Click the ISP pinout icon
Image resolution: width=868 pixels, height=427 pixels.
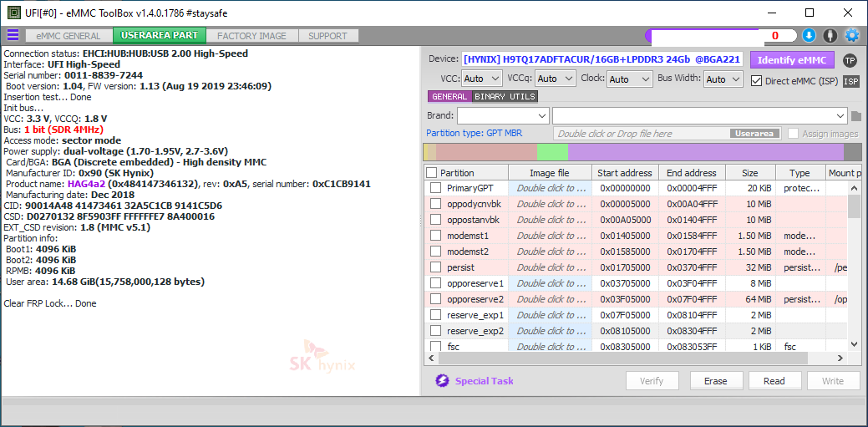coord(850,81)
